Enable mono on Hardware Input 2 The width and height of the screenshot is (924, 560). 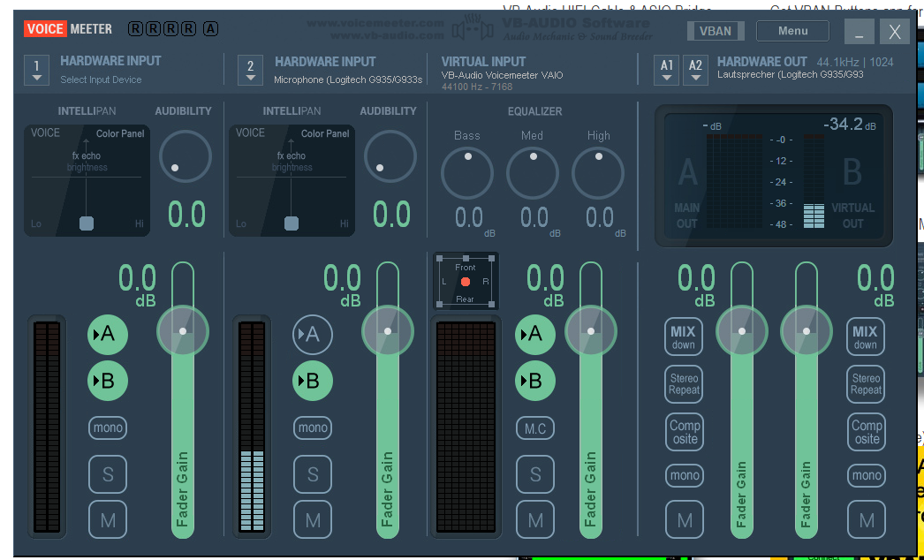pos(313,428)
